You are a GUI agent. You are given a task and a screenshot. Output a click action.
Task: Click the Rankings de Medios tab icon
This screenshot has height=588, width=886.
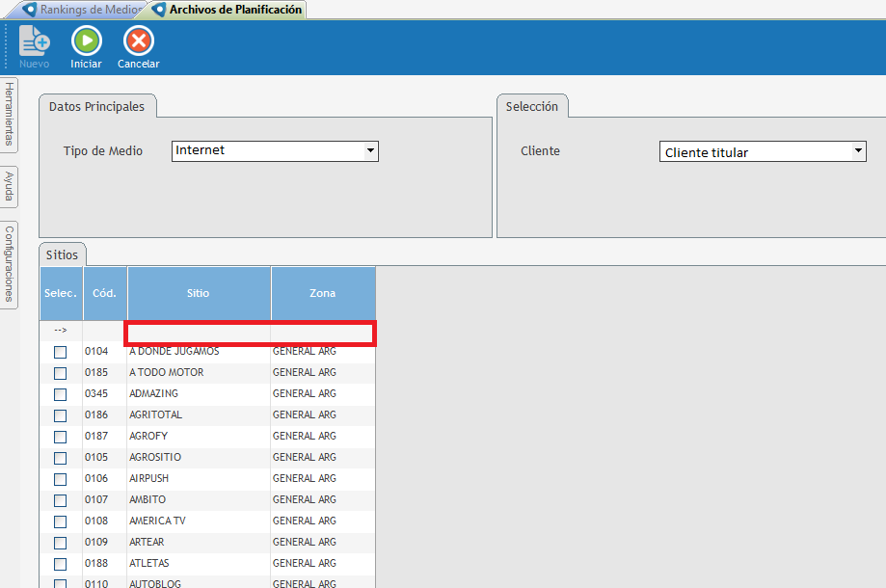pos(30,10)
